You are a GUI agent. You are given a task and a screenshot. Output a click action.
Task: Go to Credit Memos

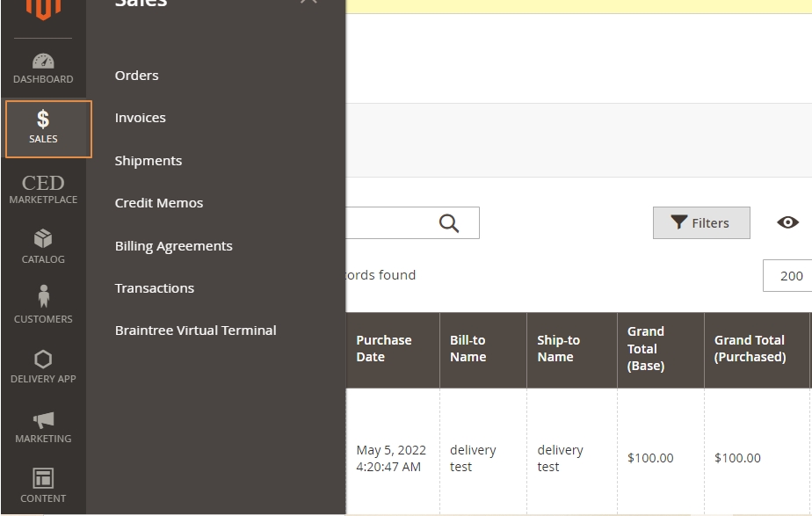click(159, 203)
